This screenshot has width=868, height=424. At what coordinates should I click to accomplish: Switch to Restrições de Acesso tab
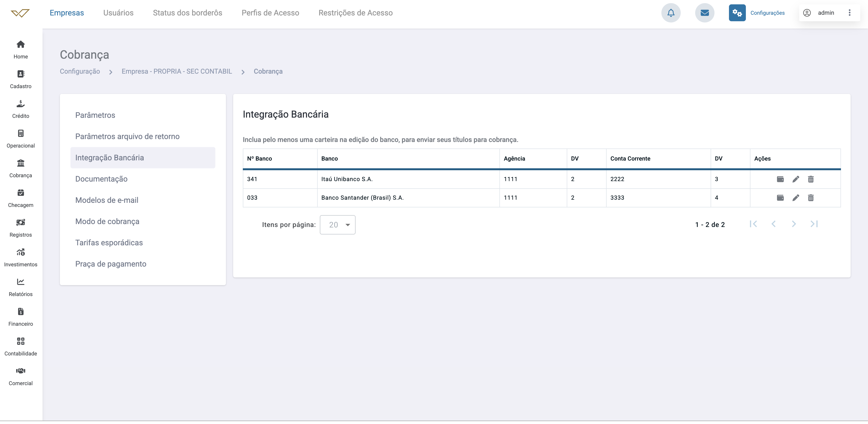tap(356, 13)
